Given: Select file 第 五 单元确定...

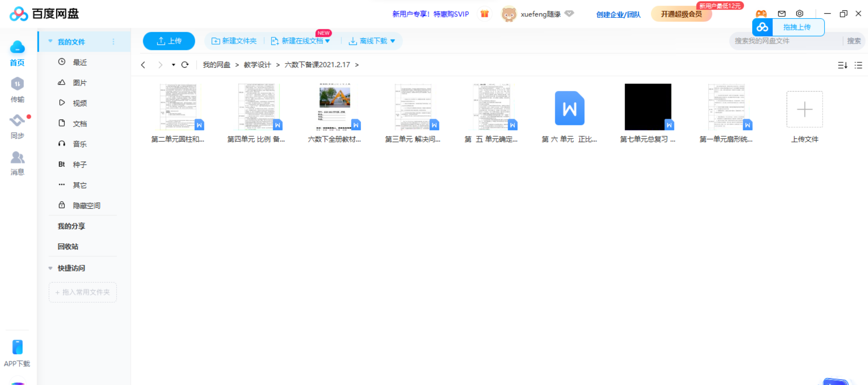Looking at the screenshot, I should click(x=491, y=113).
